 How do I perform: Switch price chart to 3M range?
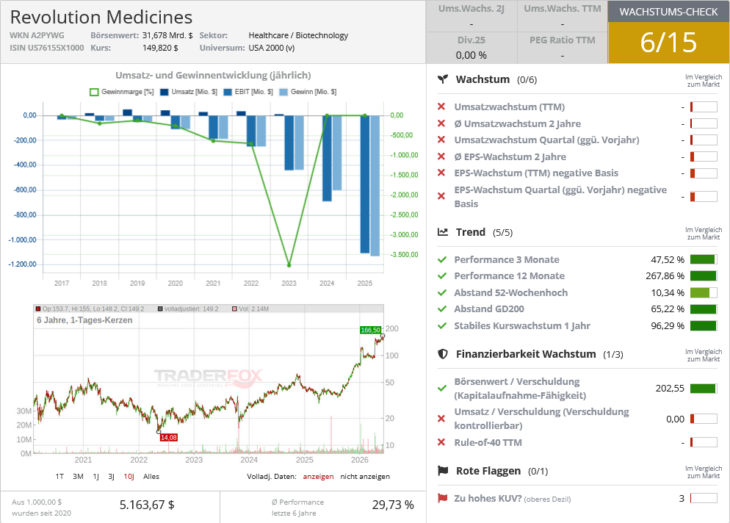pyautogui.click(x=78, y=476)
